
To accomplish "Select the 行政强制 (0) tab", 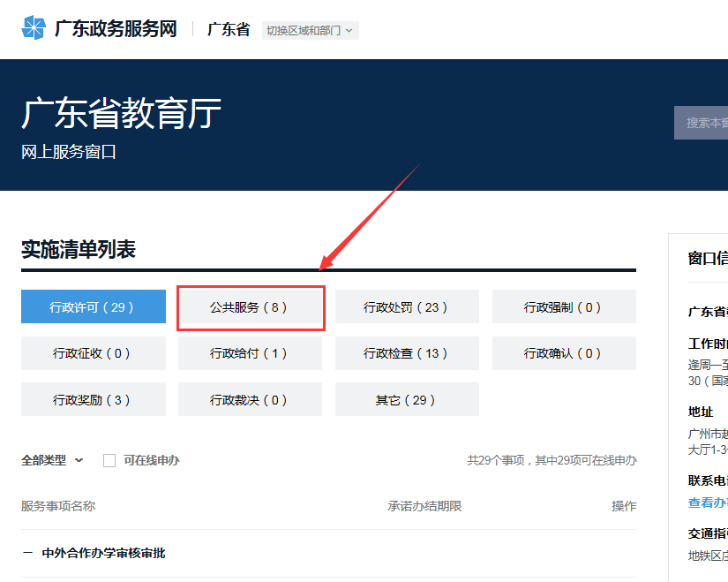I will [x=564, y=306].
